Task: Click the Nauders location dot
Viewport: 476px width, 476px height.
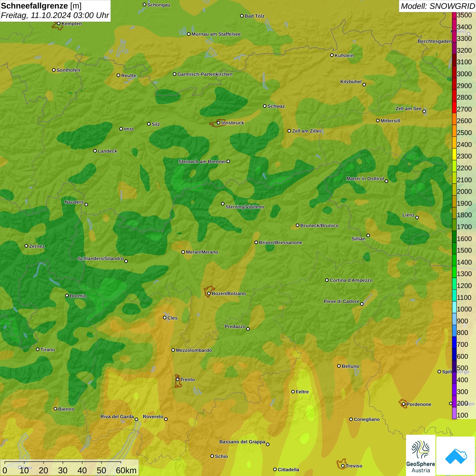Action: 86,204
